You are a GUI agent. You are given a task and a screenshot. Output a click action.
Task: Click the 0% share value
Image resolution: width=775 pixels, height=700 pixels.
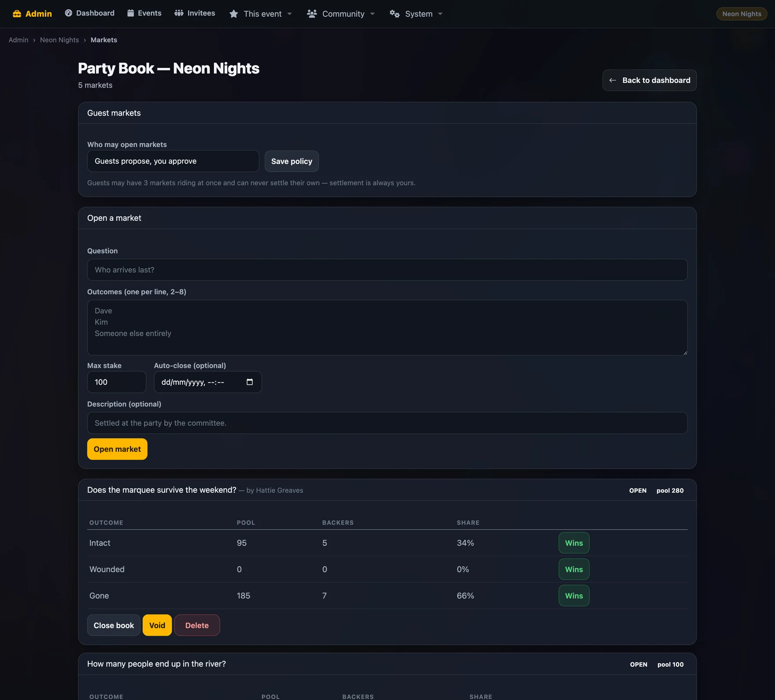coord(463,569)
